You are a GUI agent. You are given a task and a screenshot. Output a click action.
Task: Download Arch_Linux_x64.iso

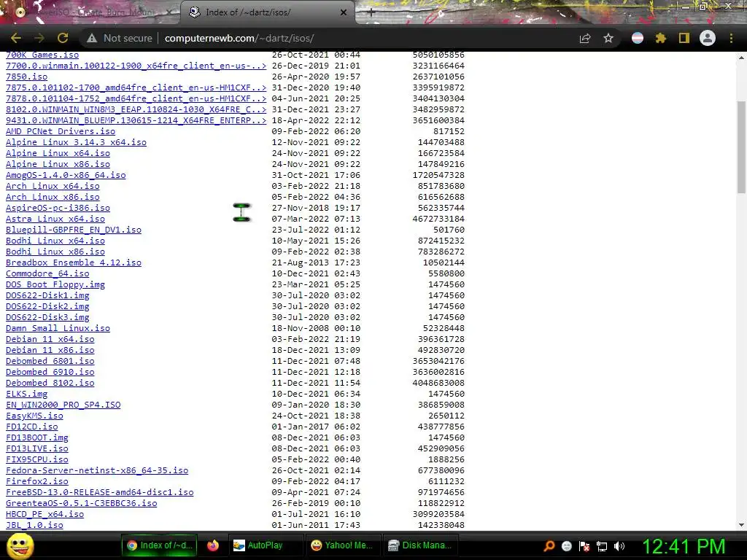pos(53,186)
